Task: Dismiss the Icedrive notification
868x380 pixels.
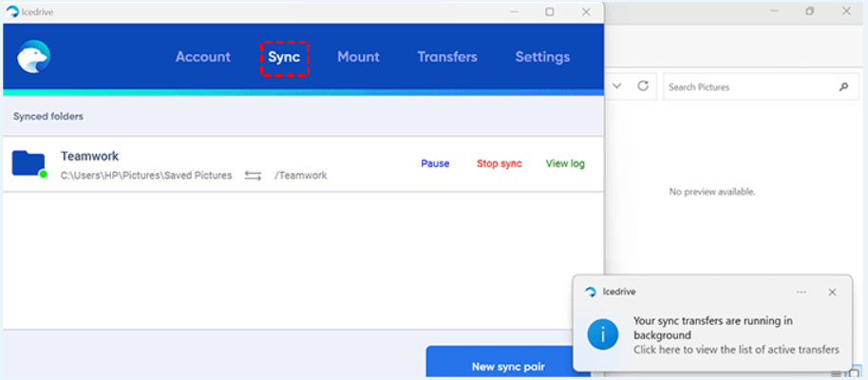Action: [832, 293]
